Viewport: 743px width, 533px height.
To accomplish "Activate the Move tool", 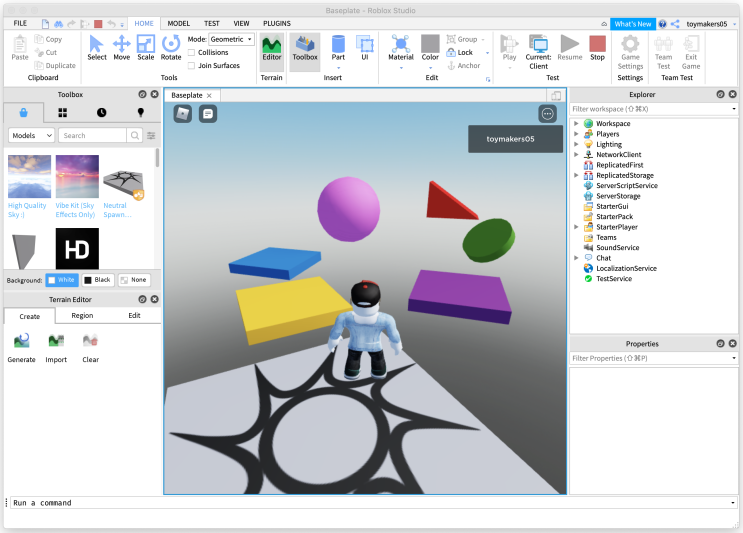I will pos(121,48).
